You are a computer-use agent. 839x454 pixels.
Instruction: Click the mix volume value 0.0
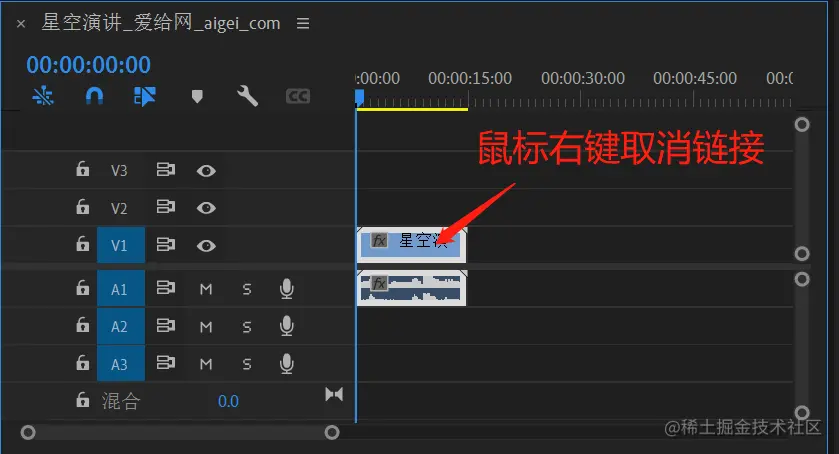(228, 401)
